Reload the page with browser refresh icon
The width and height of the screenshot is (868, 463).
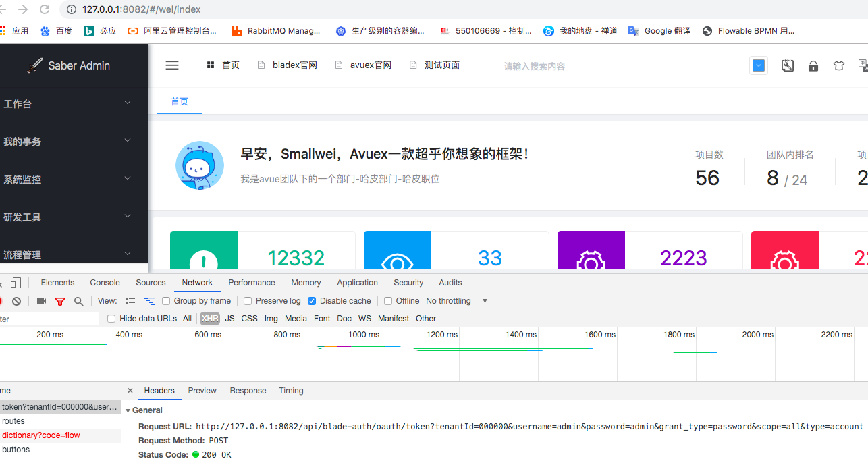point(45,9)
